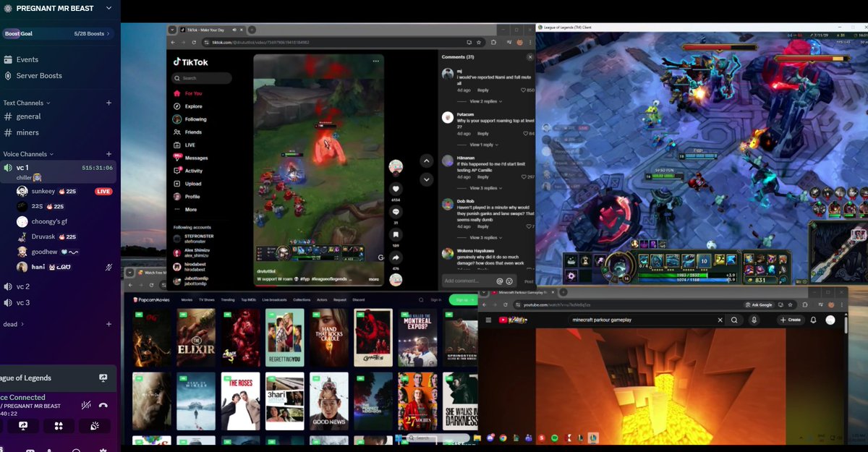
Task: Open 'The Elixir' movie poster
Action: pyautogui.click(x=196, y=338)
